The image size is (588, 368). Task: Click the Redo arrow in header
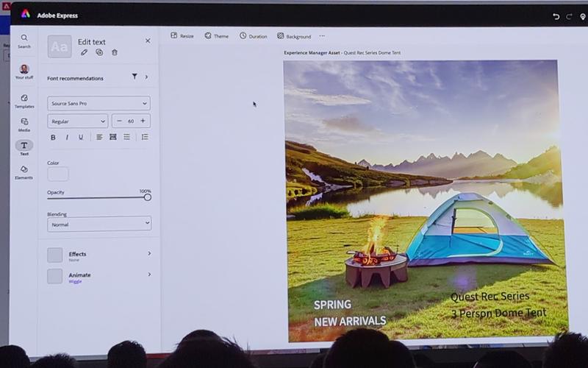[569, 16]
